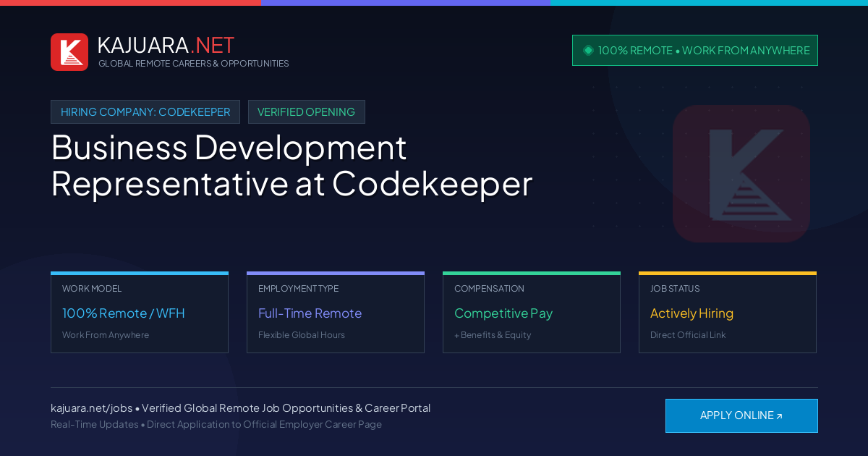Click the Hiring Company: Codekeeper tag
The image size is (868, 456).
click(145, 112)
